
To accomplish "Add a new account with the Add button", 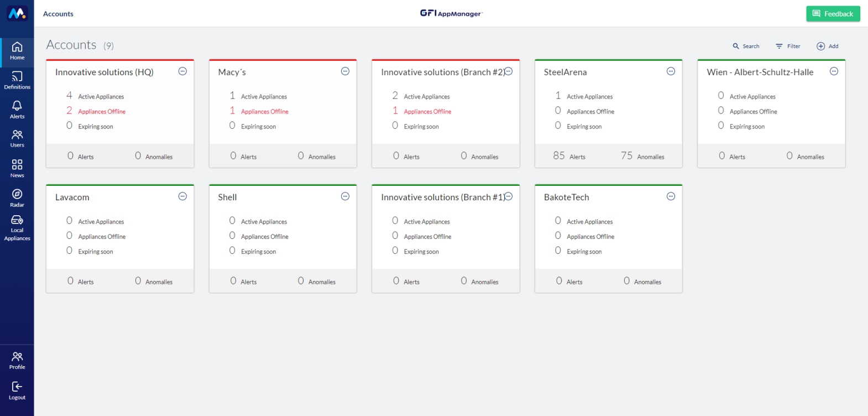I will coord(828,46).
